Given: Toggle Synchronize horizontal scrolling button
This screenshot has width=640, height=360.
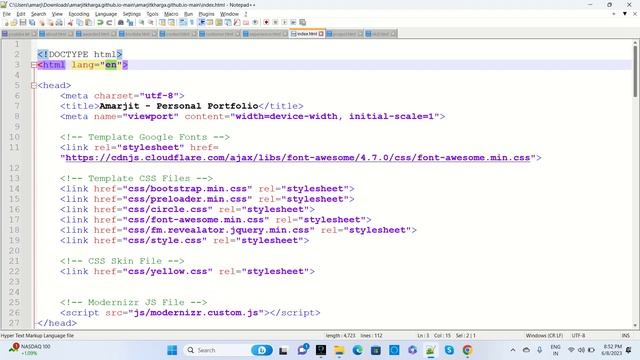Looking at the screenshot, I should [171, 22].
